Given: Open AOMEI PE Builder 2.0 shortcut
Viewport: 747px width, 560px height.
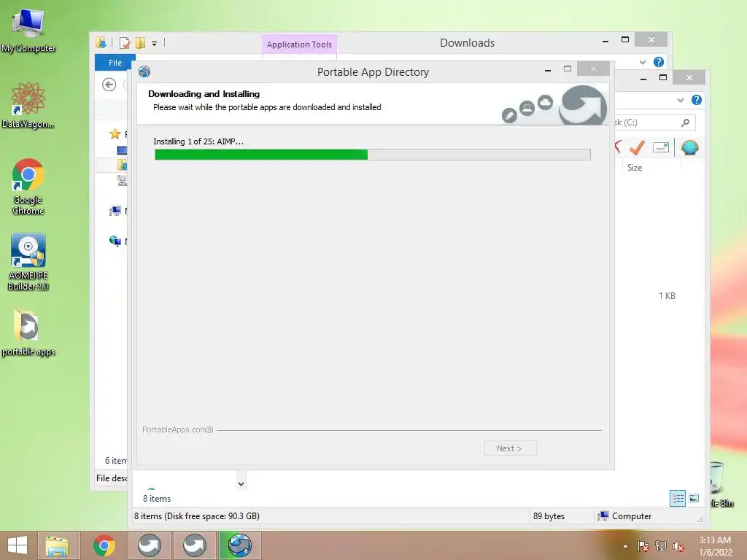Looking at the screenshot, I should click(28, 262).
